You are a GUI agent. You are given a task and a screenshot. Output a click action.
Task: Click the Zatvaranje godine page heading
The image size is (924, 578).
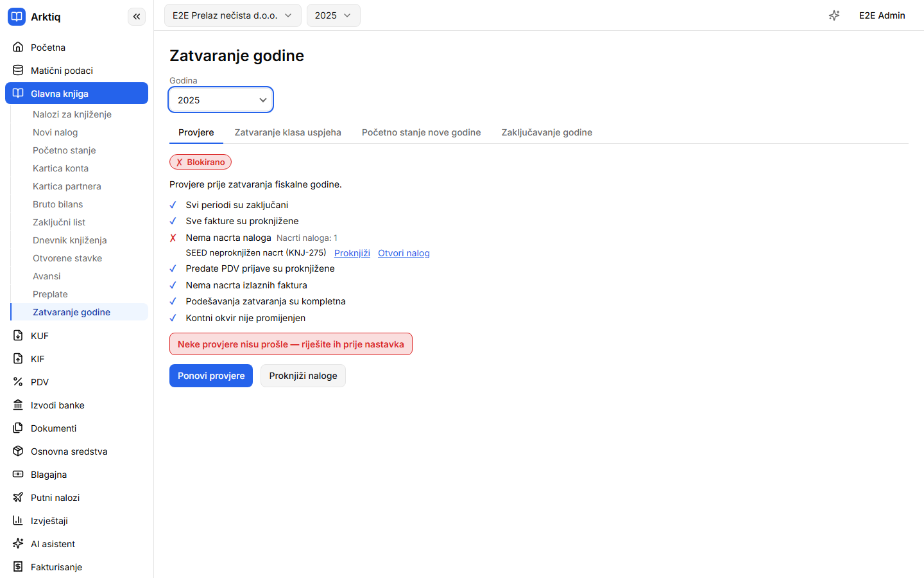(x=237, y=56)
